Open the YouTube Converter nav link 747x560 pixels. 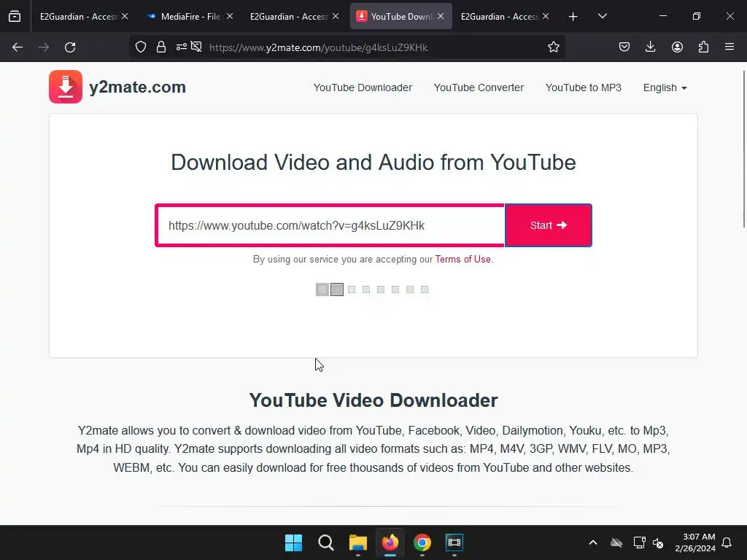coord(479,87)
